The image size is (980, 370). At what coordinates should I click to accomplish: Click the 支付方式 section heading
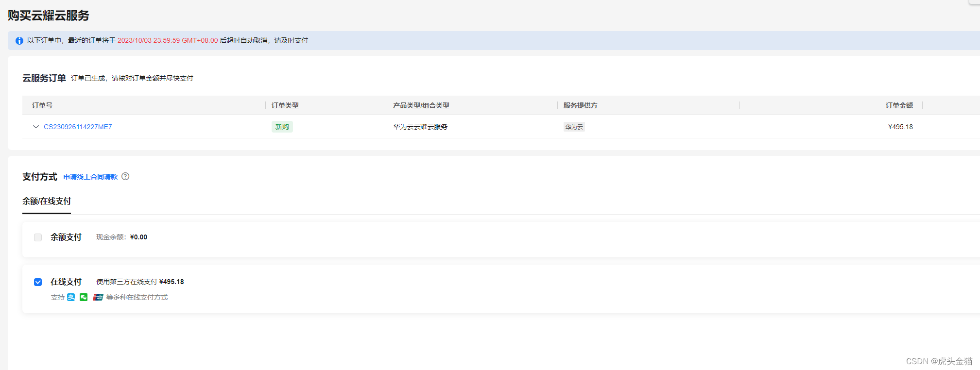pyautogui.click(x=40, y=177)
